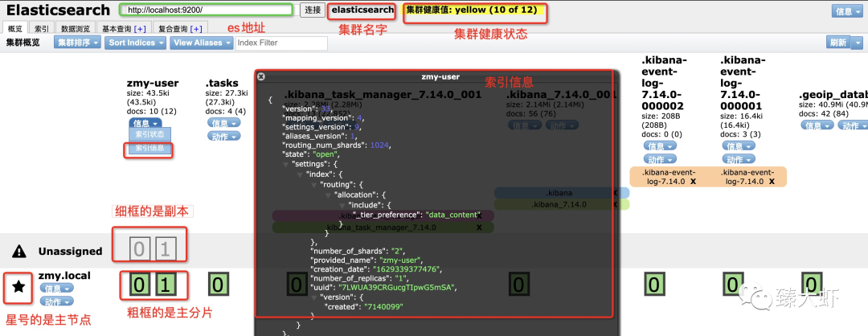Screen dimensions: 868x336
Task: Choose 索引信息 from the zmy-user menu
Action: coord(150,148)
